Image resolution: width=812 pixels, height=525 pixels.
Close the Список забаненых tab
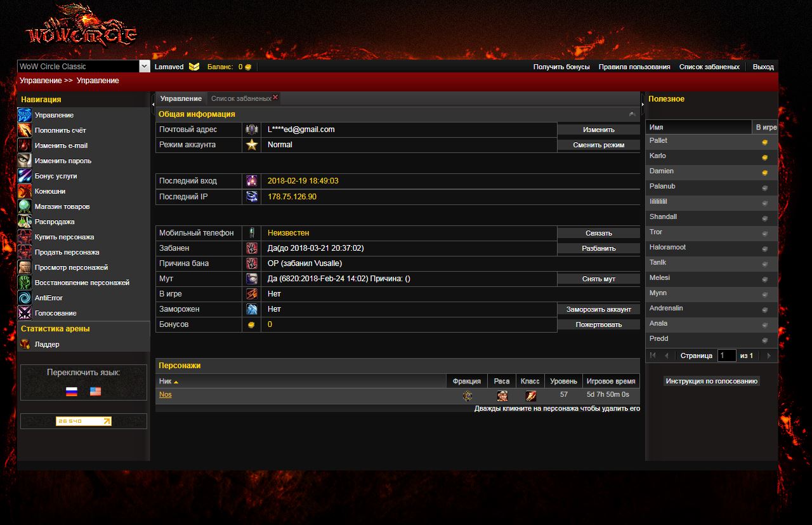click(275, 97)
